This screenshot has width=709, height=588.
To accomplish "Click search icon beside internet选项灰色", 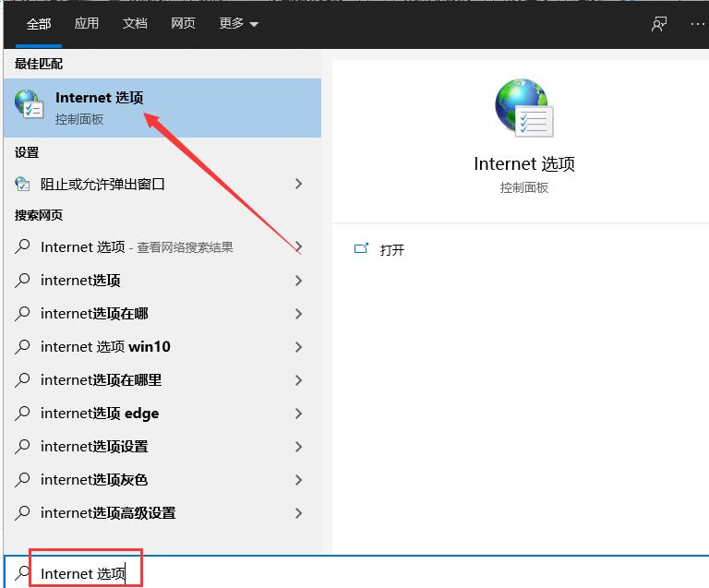I will coord(22,479).
